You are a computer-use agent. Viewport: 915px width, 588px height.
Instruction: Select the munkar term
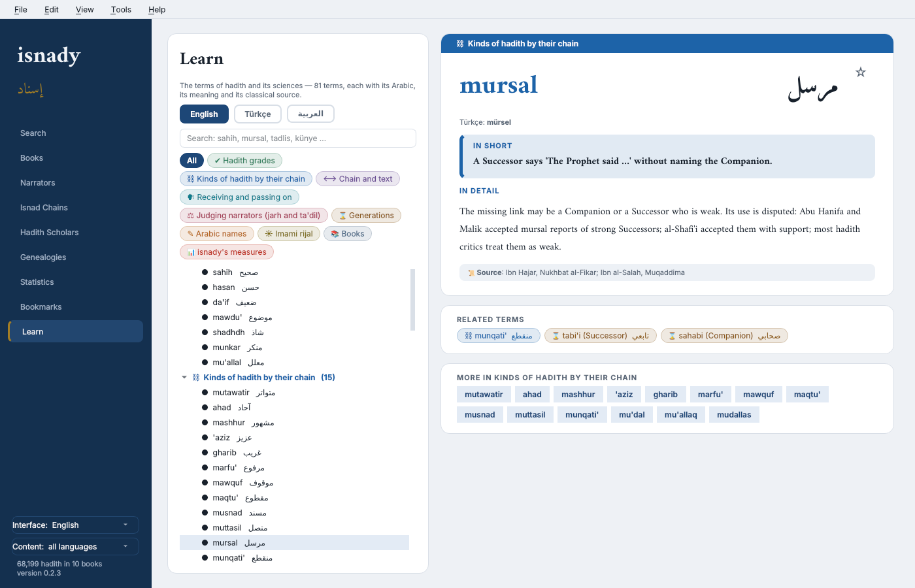click(x=294, y=348)
